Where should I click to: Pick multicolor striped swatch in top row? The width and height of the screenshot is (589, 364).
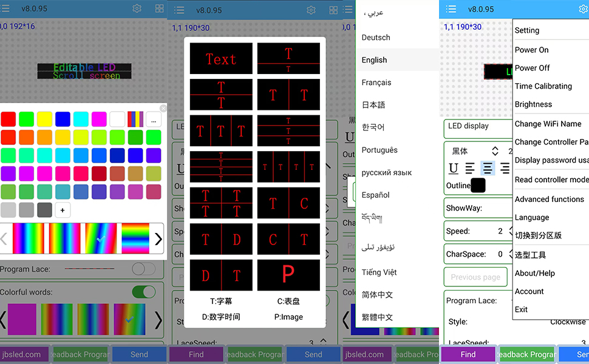(135, 120)
